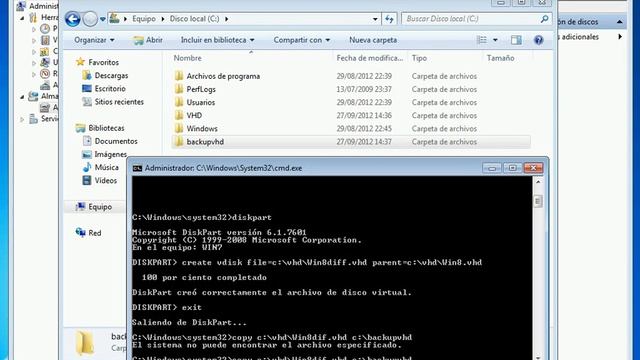Open the view options dropdown arrow
Image resolution: width=640 pixels, height=360 pixels.
coord(495,40)
